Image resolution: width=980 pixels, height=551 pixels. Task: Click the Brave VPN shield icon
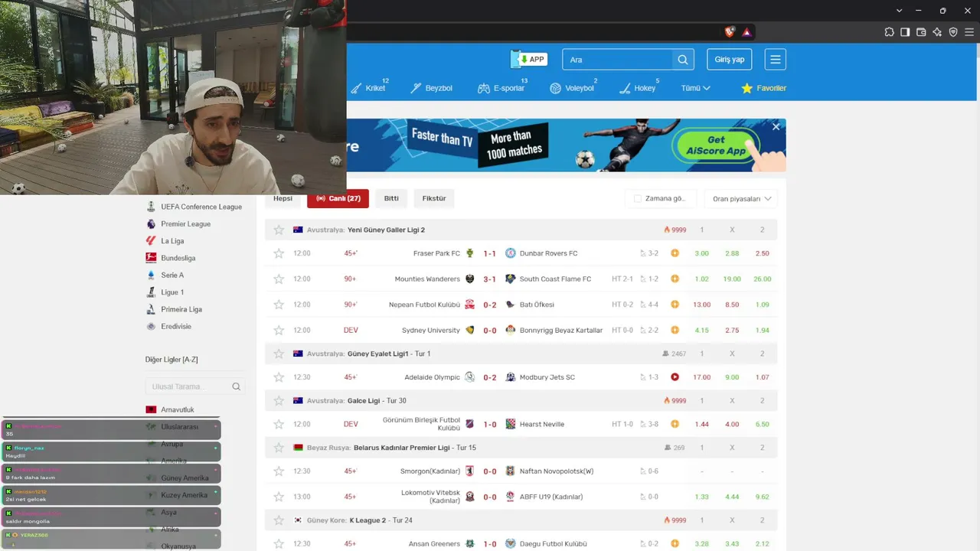[x=953, y=32]
